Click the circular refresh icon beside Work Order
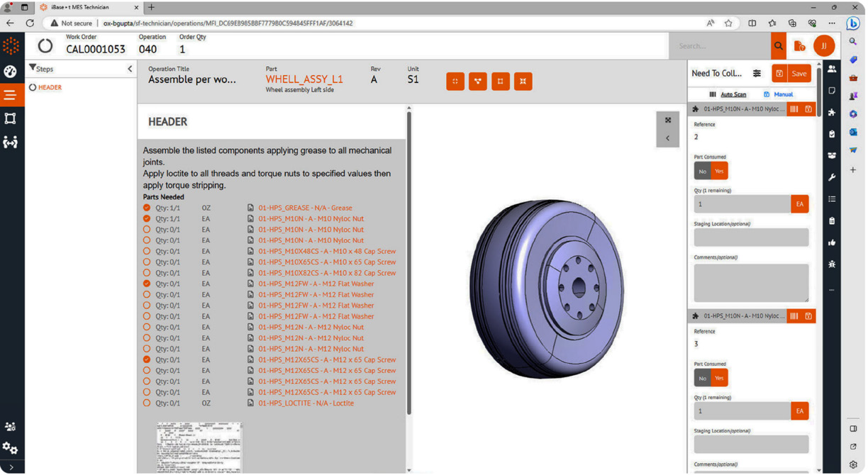Screen dimensions: 868x475 pos(45,46)
